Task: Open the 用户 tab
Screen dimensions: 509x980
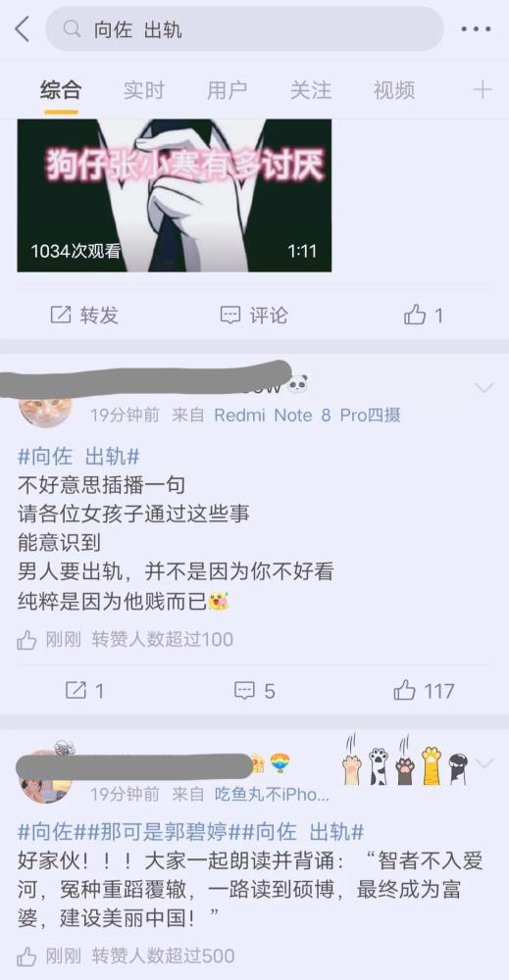Action: click(227, 90)
